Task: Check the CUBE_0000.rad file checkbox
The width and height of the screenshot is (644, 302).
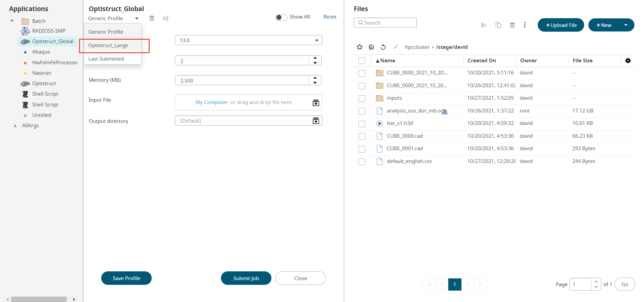Action: tap(362, 136)
